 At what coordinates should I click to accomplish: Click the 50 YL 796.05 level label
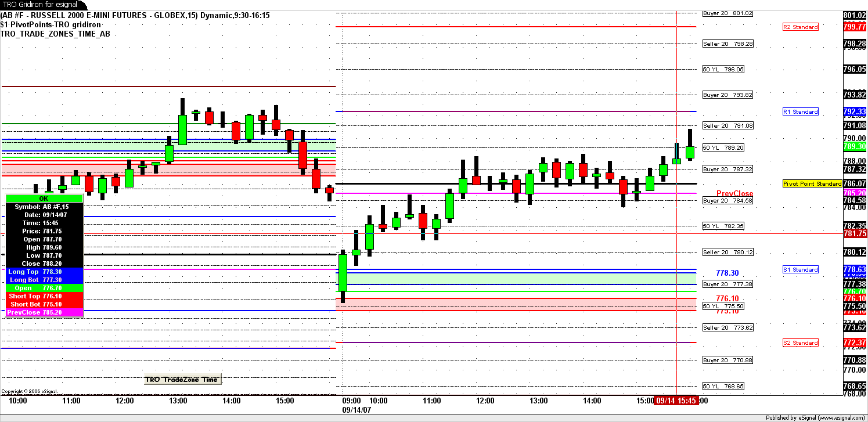coord(723,69)
